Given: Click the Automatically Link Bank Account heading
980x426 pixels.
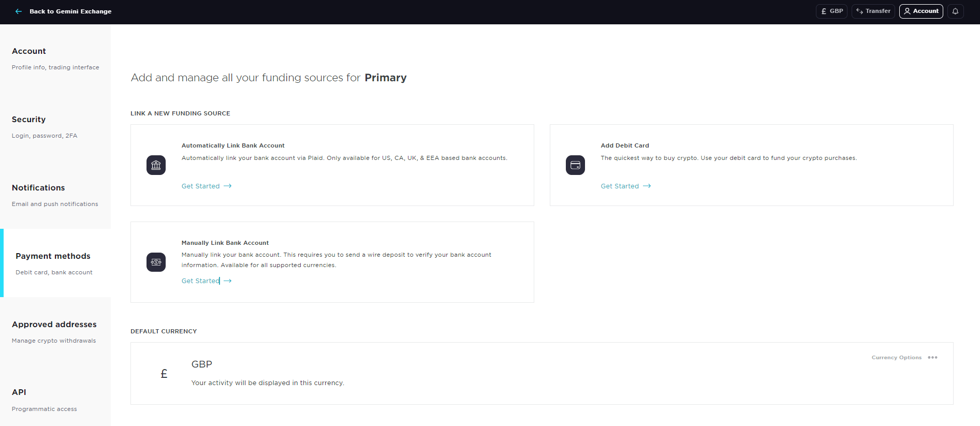Looking at the screenshot, I should click(233, 146).
